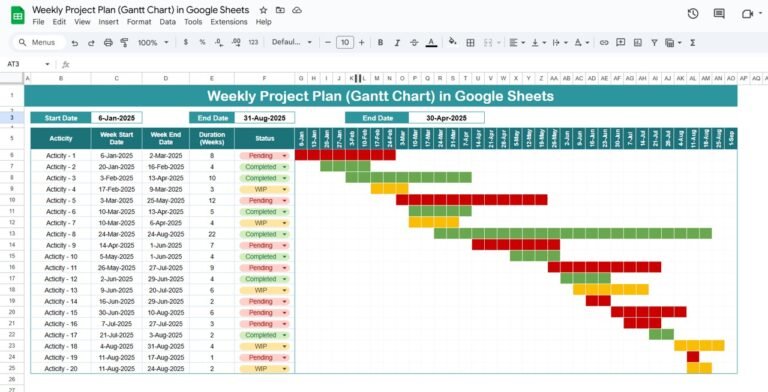Viewport: 768px width, 392px height.
Task: Select Start Date cell 6-Jan-2025
Action: pyautogui.click(x=117, y=118)
